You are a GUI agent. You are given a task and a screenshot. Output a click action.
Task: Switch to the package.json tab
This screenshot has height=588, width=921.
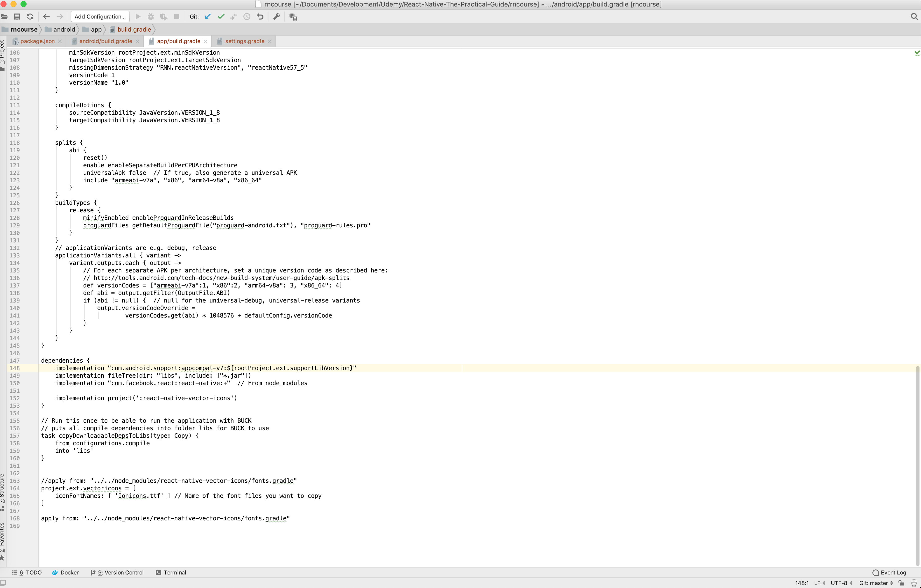pyautogui.click(x=37, y=41)
